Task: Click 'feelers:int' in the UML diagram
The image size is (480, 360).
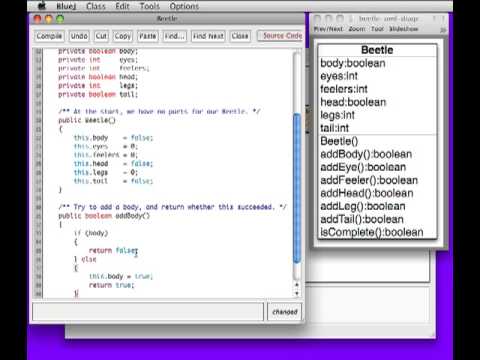Action: (x=344, y=89)
